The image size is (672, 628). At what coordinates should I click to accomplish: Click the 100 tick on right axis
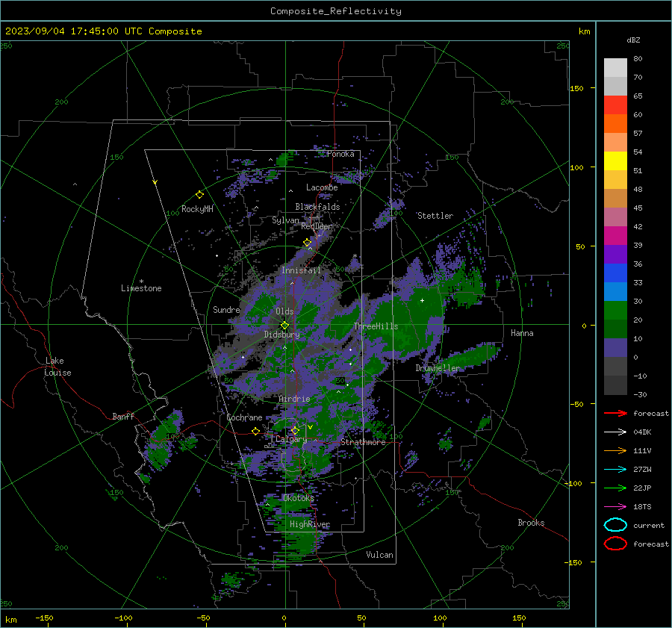tap(576, 167)
